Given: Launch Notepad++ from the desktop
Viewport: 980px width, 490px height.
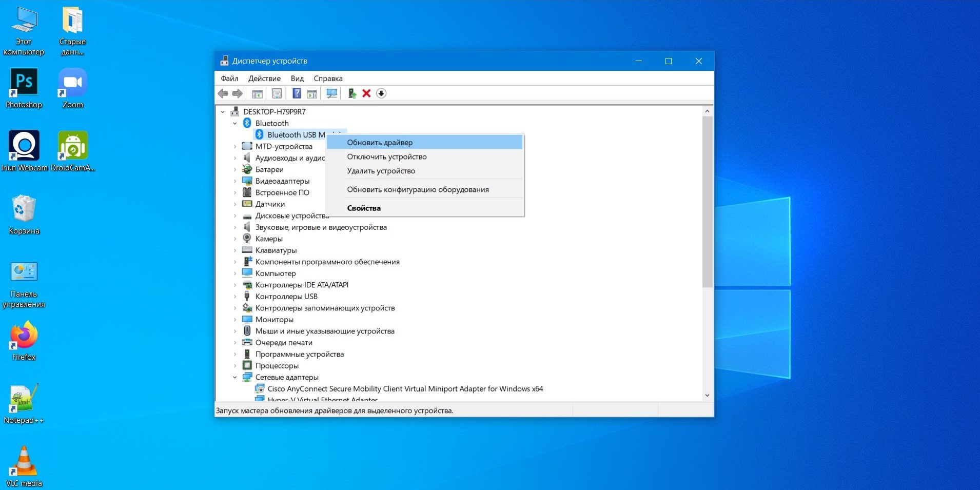Looking at the screenshot, I should (24, 404).
